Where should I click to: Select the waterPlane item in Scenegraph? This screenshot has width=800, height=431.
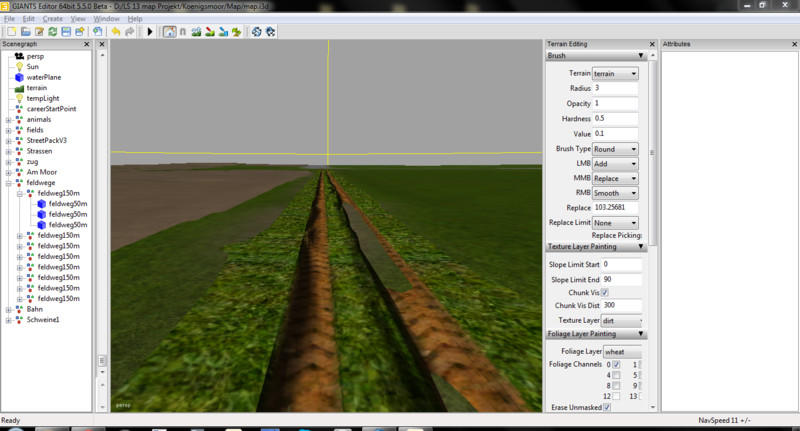click(43, 77)
